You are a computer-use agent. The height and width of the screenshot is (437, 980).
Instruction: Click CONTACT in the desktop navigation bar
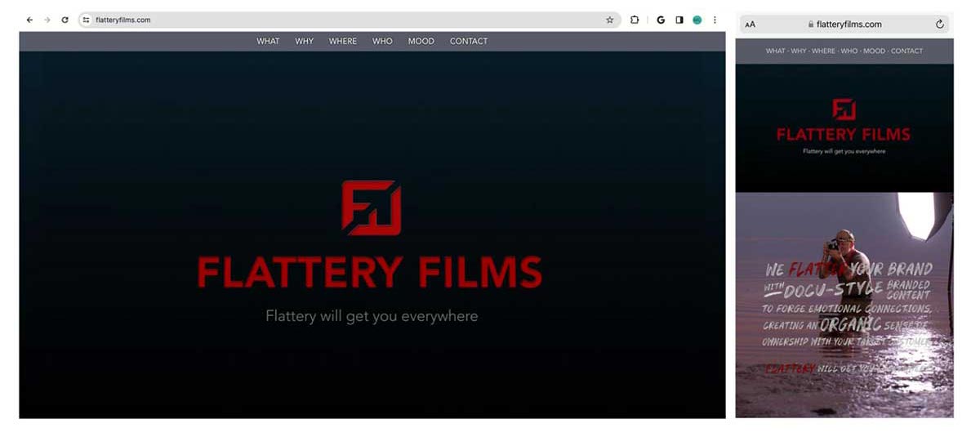[468, 42]
